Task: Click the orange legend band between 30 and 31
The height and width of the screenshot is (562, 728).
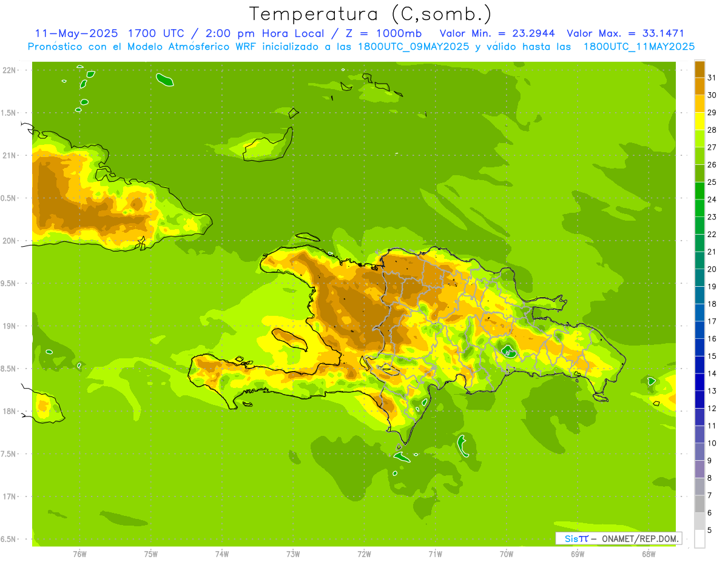Action: [699, 86]
